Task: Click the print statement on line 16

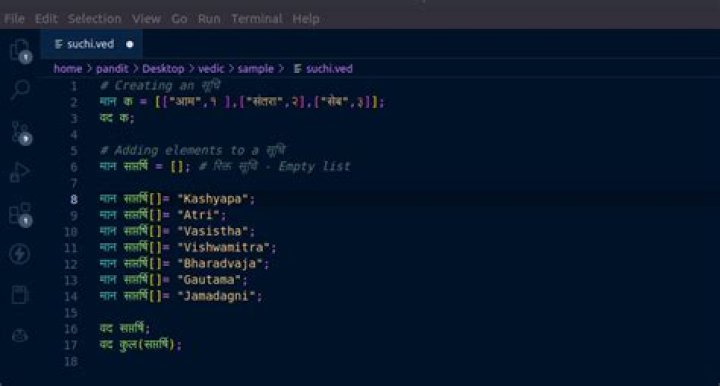Action: click(125, 328)
